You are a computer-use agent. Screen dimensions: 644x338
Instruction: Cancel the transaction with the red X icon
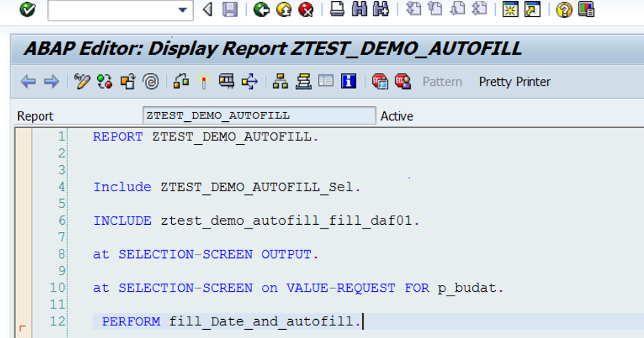click(306, 10)
